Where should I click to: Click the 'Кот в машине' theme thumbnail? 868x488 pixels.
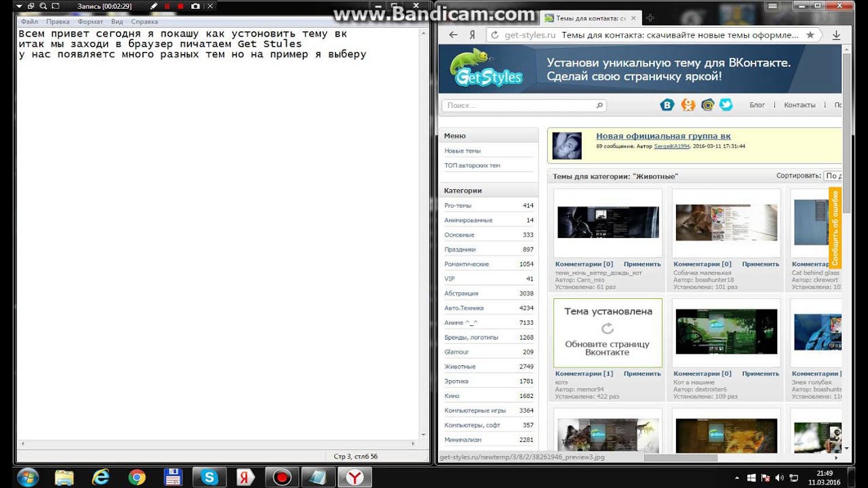point(726,332)
